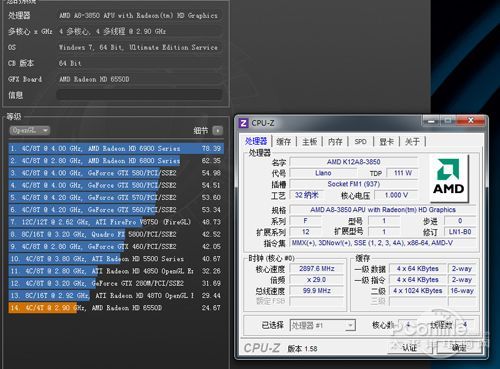Image resolution: width=500 pixels, height=369 pixels.
Task: Select ranking row 5 GeForce GTX 570
Action: coord(116,197)
